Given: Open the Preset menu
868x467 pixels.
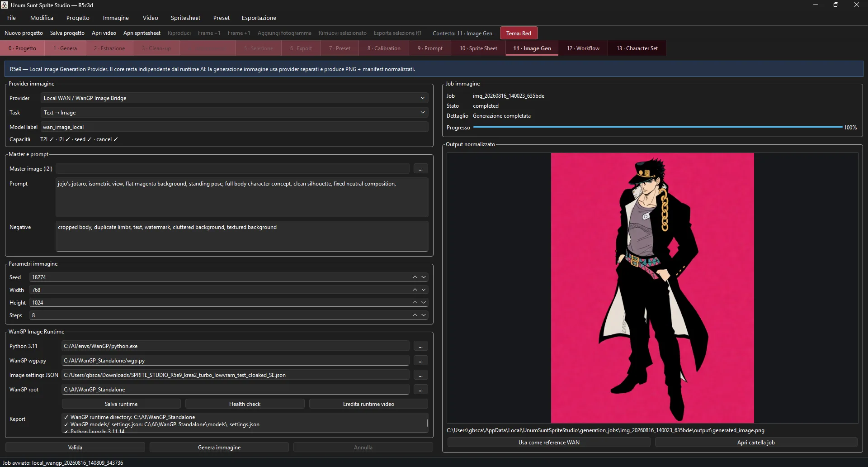Looking at the screenshot, I should (222, 18).
